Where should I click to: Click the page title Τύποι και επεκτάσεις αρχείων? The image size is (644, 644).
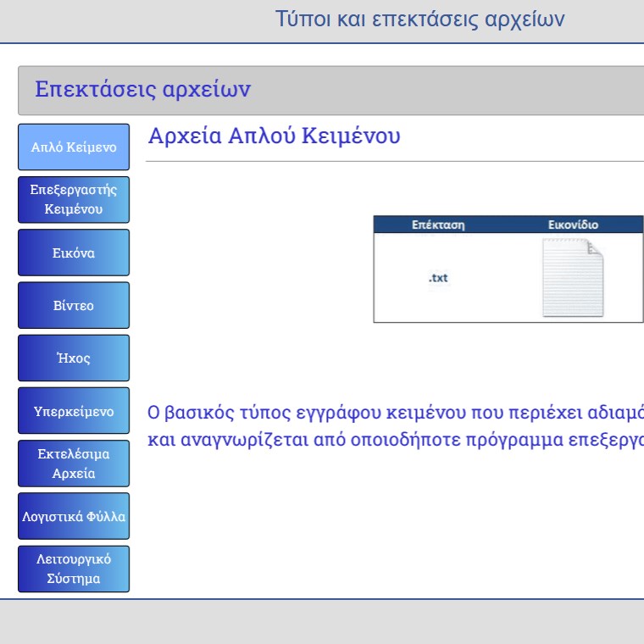coord(419,19)
